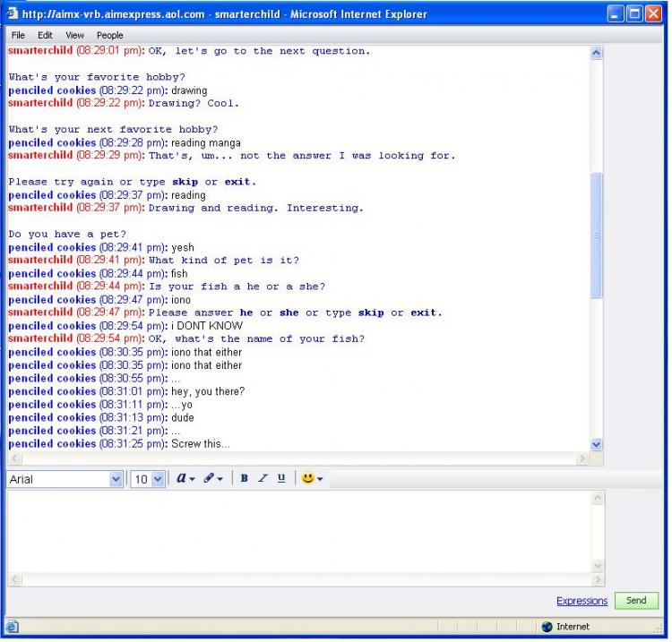Viewport: 672px width, 642px height.
Task: Click the message 'Screw this...'
Action: (201, 446)
